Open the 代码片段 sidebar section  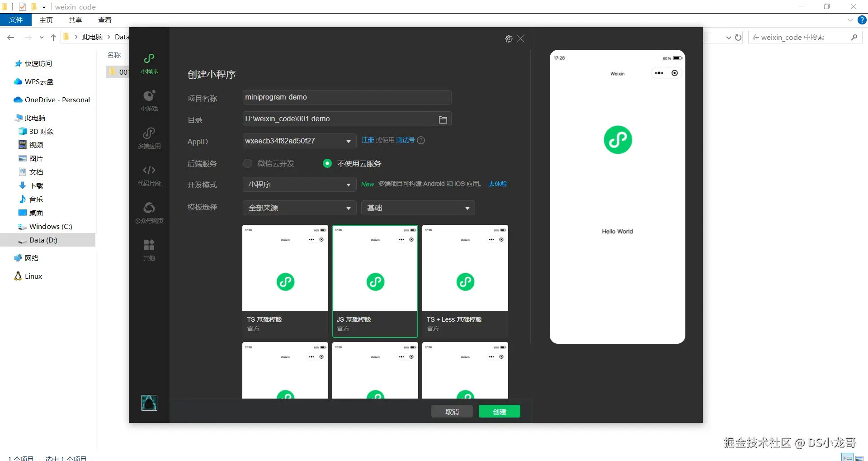tap(149, 176)
